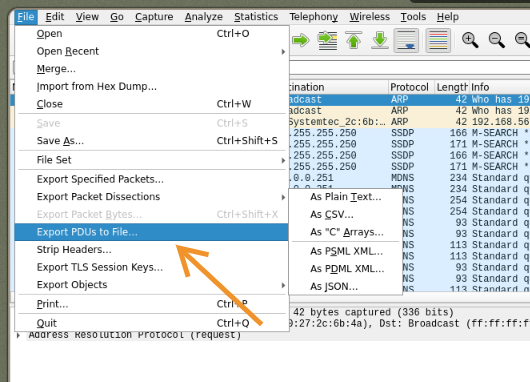Click the go to specified packet icon

pos(327,41)
